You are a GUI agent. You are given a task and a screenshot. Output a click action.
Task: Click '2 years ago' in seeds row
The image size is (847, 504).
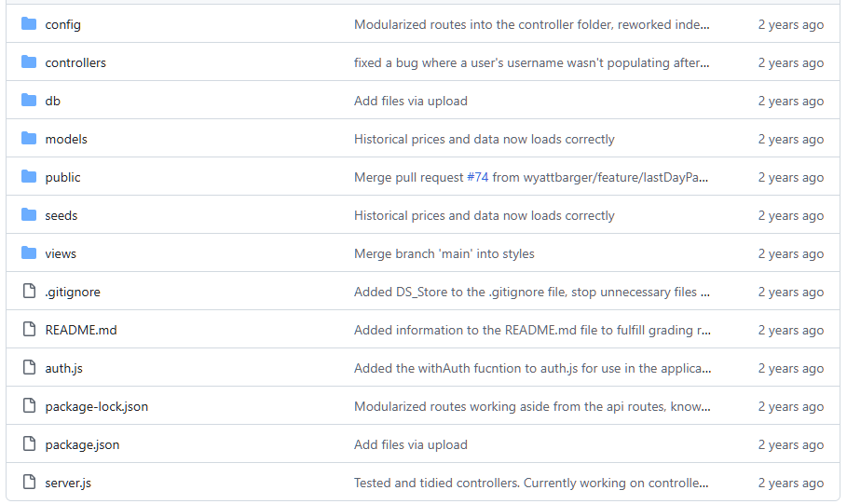point(791,215)
